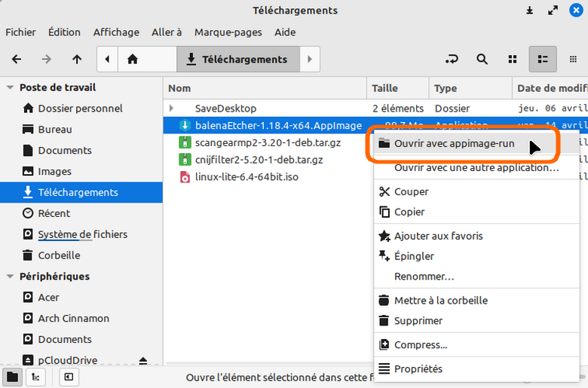Open the Marque-pages menu
This screenshot has width=588, height=388.
coord(228,32)
